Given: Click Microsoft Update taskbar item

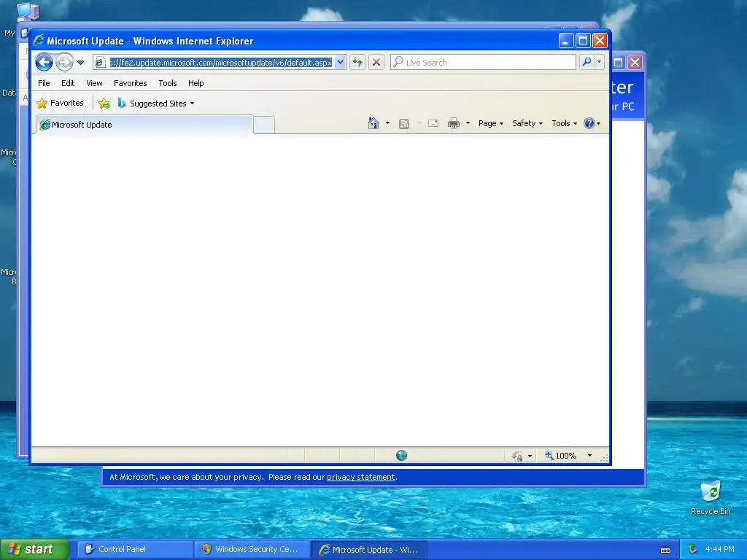Looking at the screenshot, I should click(368, 549).
